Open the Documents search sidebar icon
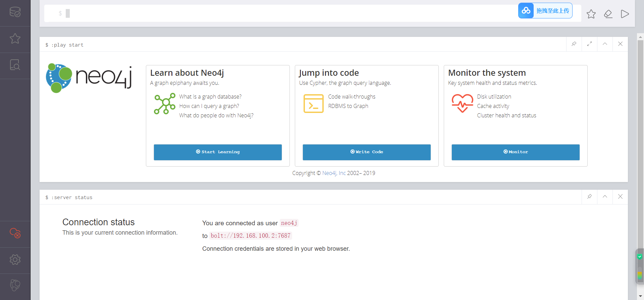This screenshot has width=644, height=300. (x=15, y=65)
